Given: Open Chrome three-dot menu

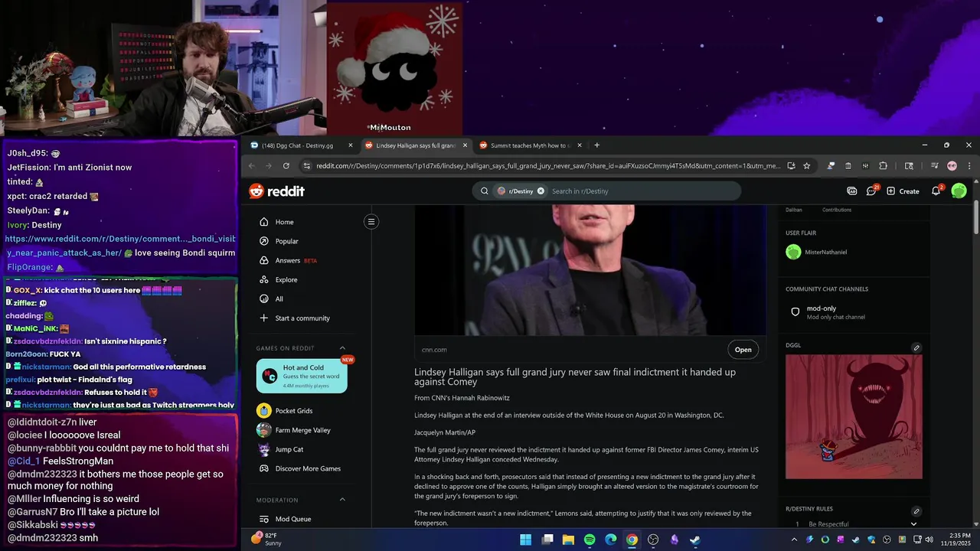Looking at the screenshot, I should [969, 166].
